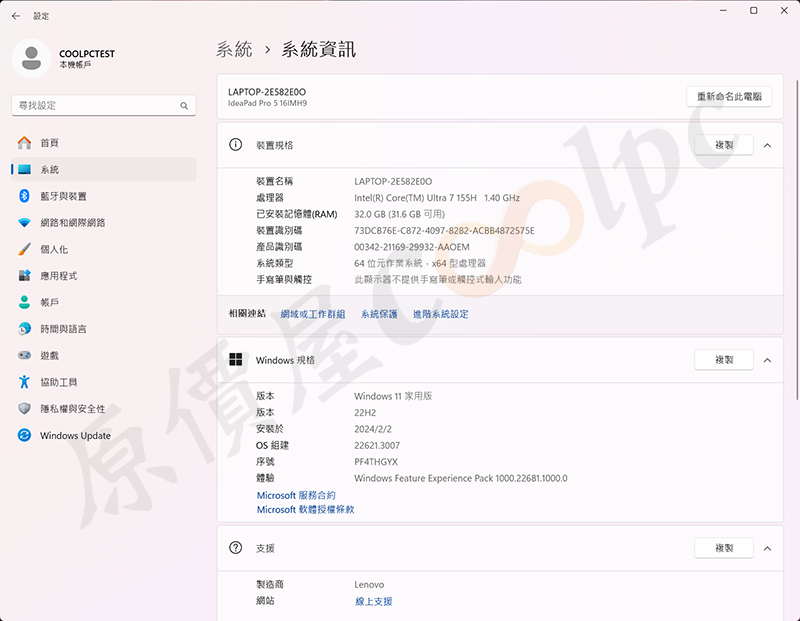Go to 網路和網際網路 settings

click(104, 222)
